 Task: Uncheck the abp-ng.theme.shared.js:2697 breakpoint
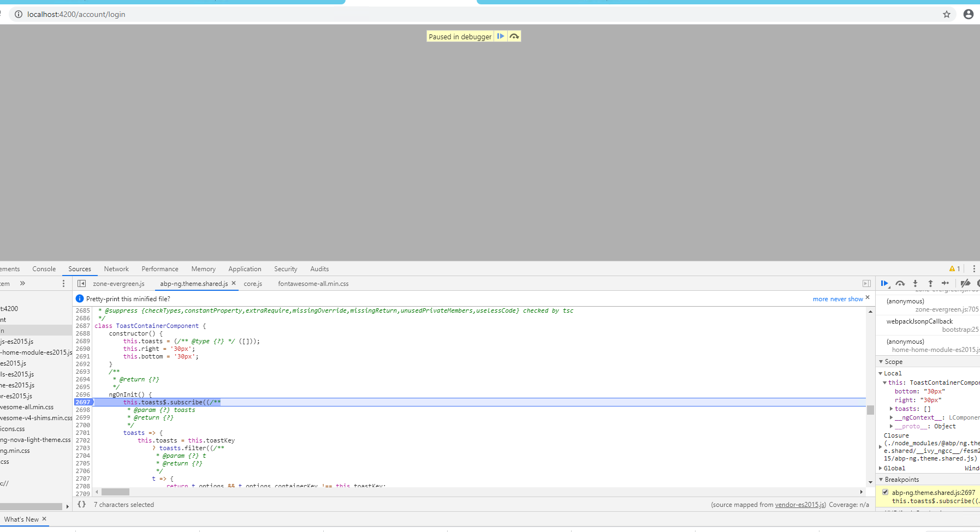point(885,492)
